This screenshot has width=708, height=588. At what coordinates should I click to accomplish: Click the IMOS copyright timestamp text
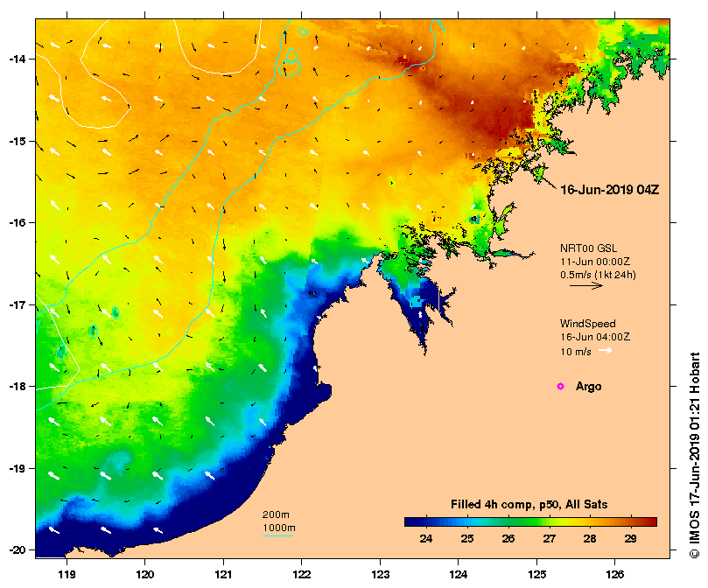tap(695, 455)
